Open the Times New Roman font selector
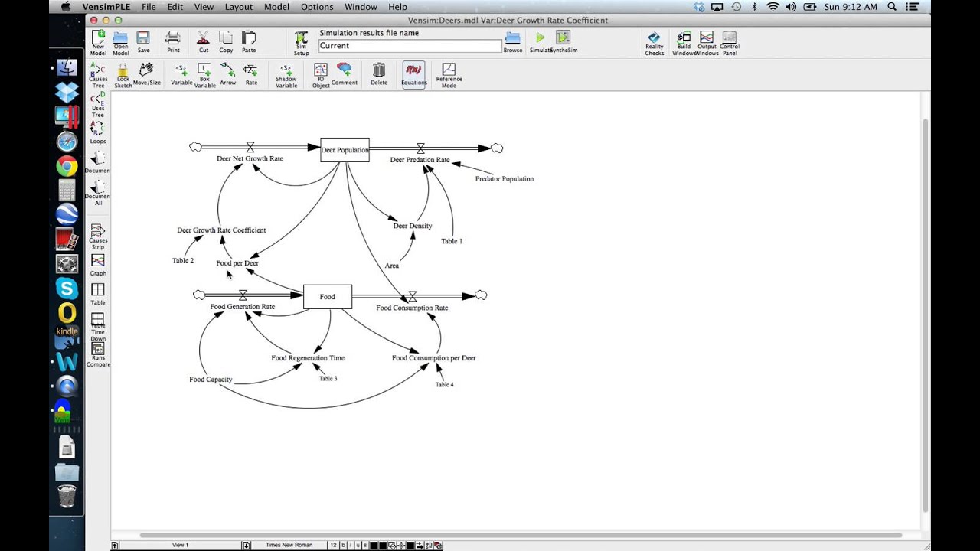The height and width of the screenshot is (551, 980). pyautogui.click(x=289, y=546)
